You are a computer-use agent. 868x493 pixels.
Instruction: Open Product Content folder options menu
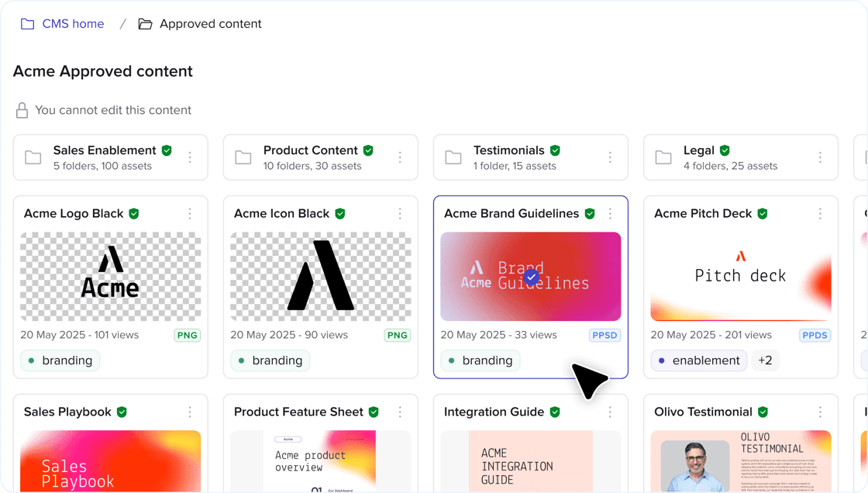tap(400, 157)
